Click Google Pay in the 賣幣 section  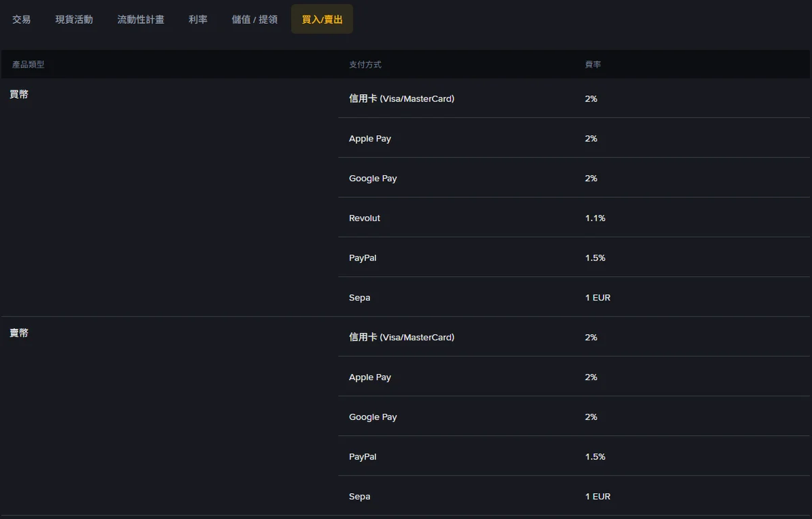coord(373,418)
